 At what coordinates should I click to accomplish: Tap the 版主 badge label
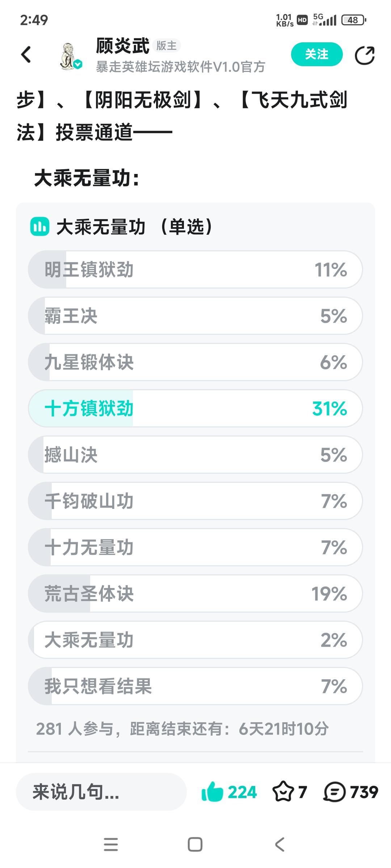167,46
